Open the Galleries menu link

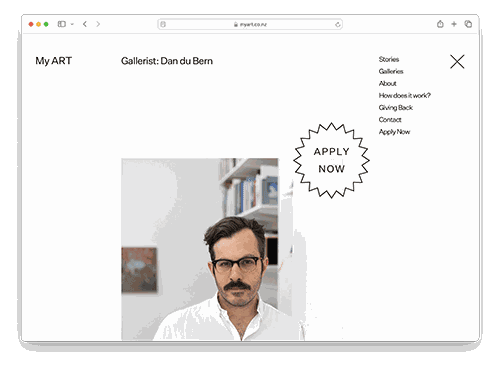[x=391, y=71]
